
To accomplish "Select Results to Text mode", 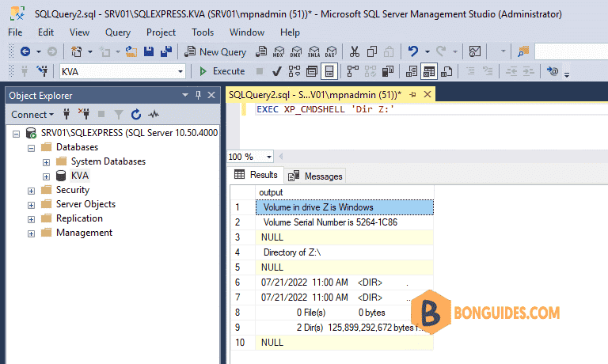I will 412,71.
